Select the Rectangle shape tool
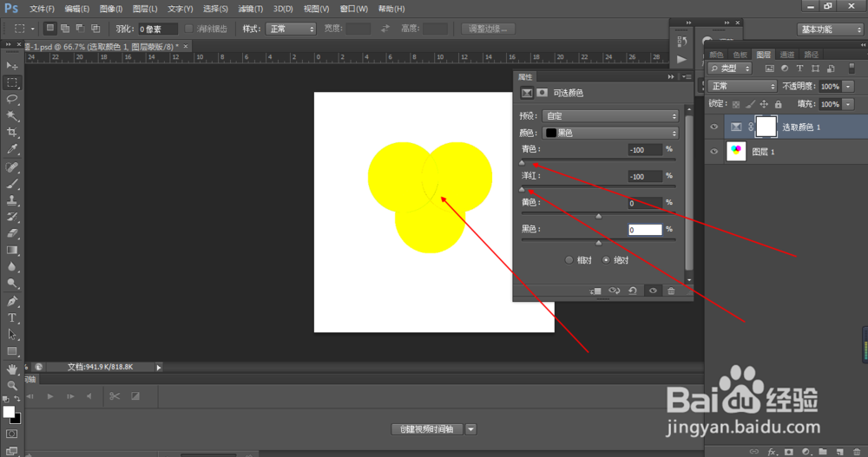This screenshot has width=868, height=457. click(x=11, y=351)
